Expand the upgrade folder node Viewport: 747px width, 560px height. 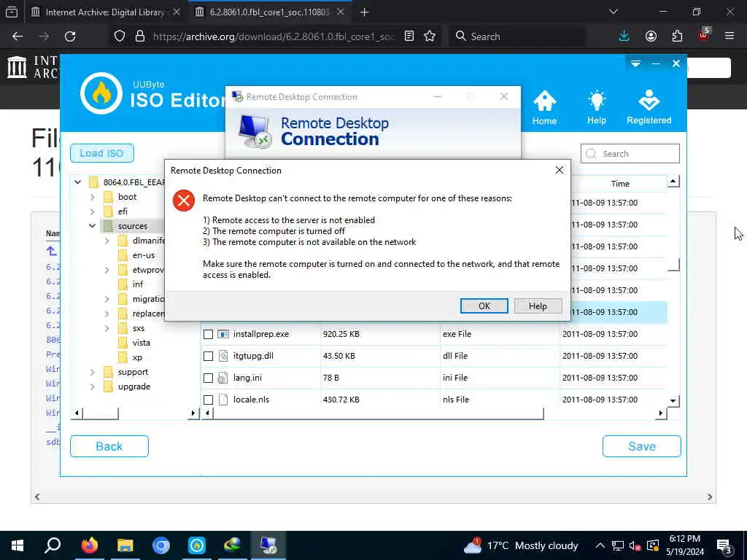(93, 386)
